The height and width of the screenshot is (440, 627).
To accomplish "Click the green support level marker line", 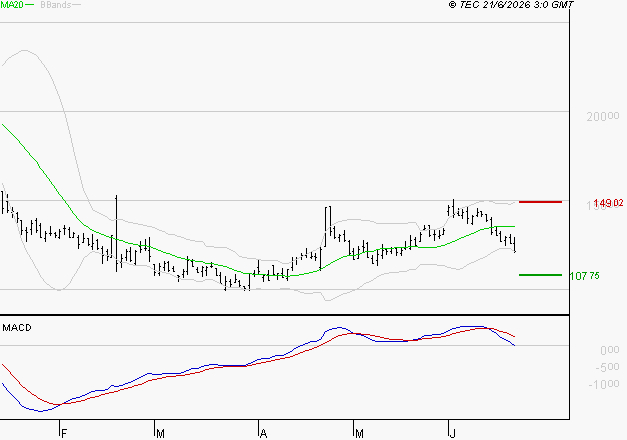I will tap(540, 275).
